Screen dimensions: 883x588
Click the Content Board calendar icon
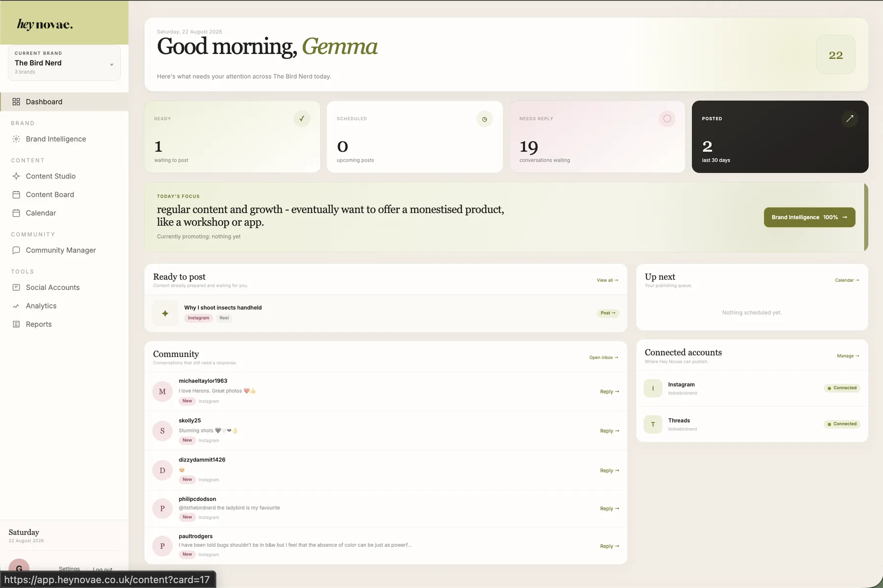click(x=16, y=195)
